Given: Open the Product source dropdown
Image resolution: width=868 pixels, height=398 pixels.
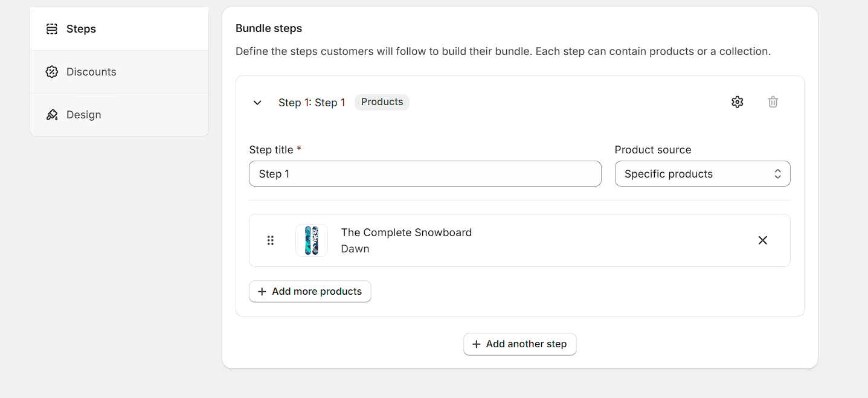Looking at the screenshot, I should click(702, 173).
